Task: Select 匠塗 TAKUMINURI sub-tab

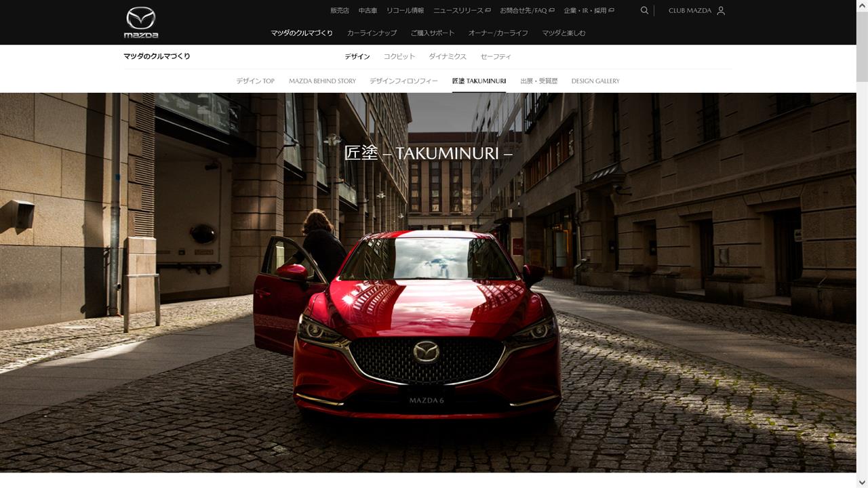Action: [x=479, y=81]
